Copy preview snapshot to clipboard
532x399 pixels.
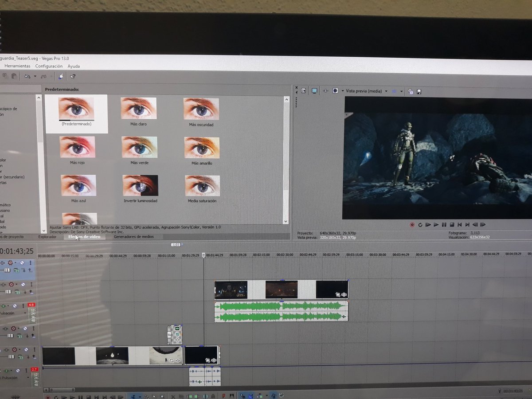(x=411, y=91)
